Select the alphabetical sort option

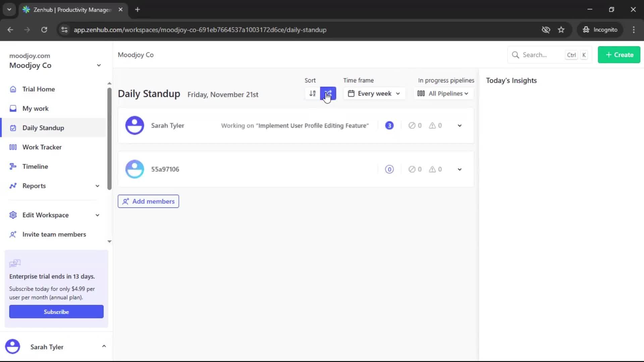coord(312,93)
